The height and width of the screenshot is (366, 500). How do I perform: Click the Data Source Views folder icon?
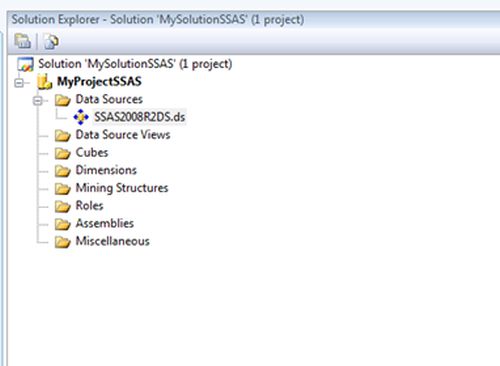click(x=63, y=135)
